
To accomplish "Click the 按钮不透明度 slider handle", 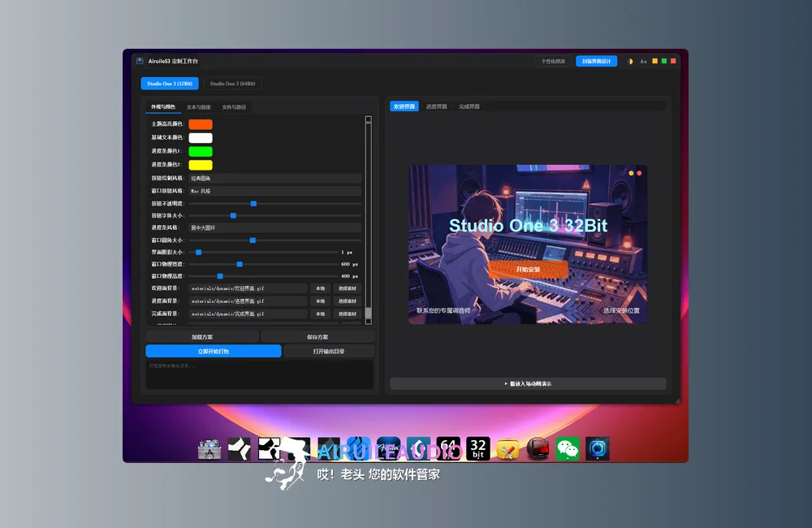I will click(x=253, y=204).
